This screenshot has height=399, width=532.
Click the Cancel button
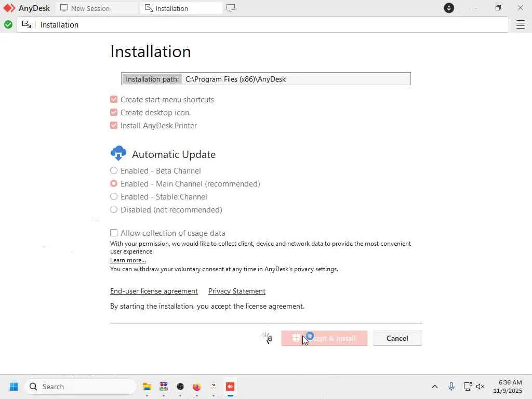tap(397, 338)
